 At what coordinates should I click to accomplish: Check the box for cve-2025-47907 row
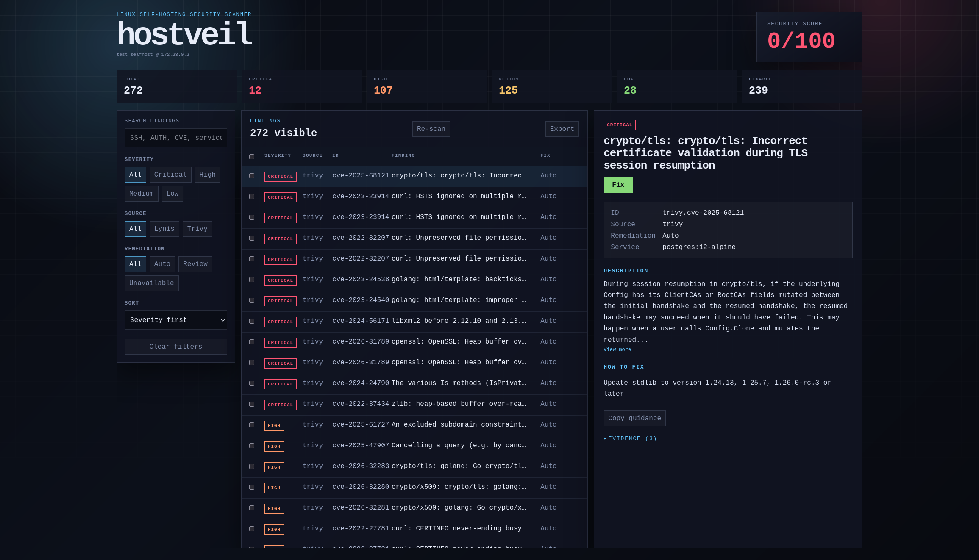pyautogui.click(x=252, y=446)
